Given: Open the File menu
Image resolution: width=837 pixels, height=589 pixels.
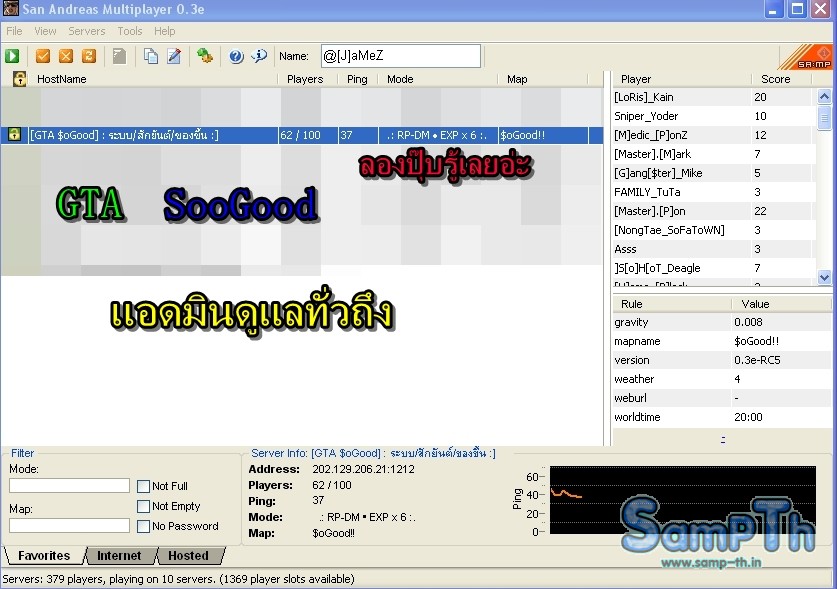Looking at the screenshot, I should point(14,31).
